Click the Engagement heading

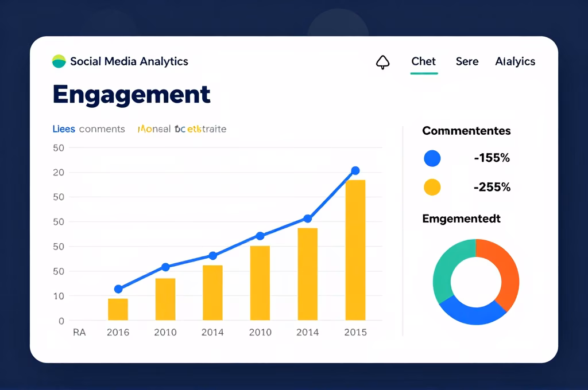pyautogui.click(x=131, y=95)
